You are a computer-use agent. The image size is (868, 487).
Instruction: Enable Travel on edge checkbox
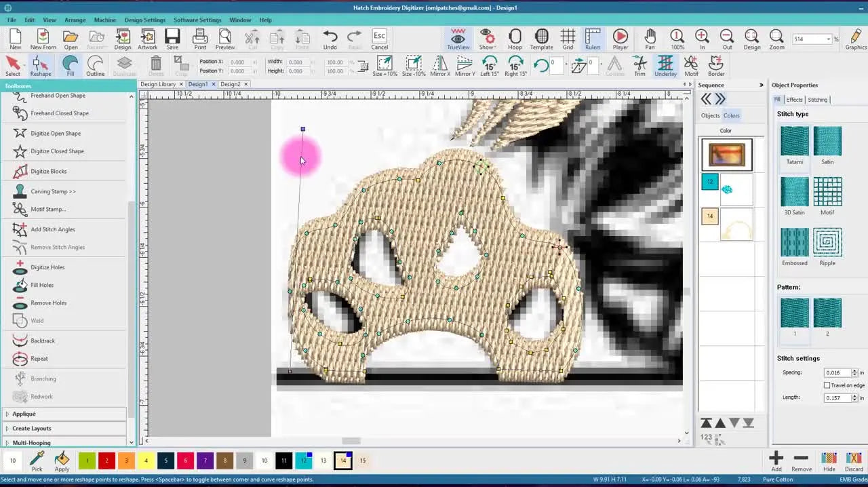point(827,385)
